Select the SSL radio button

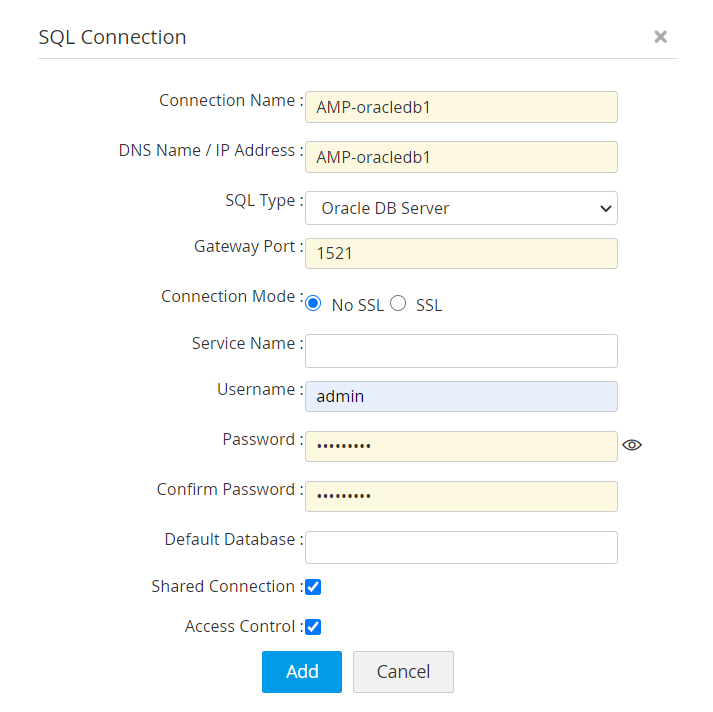pyautogui.click(x=398, y=304)
